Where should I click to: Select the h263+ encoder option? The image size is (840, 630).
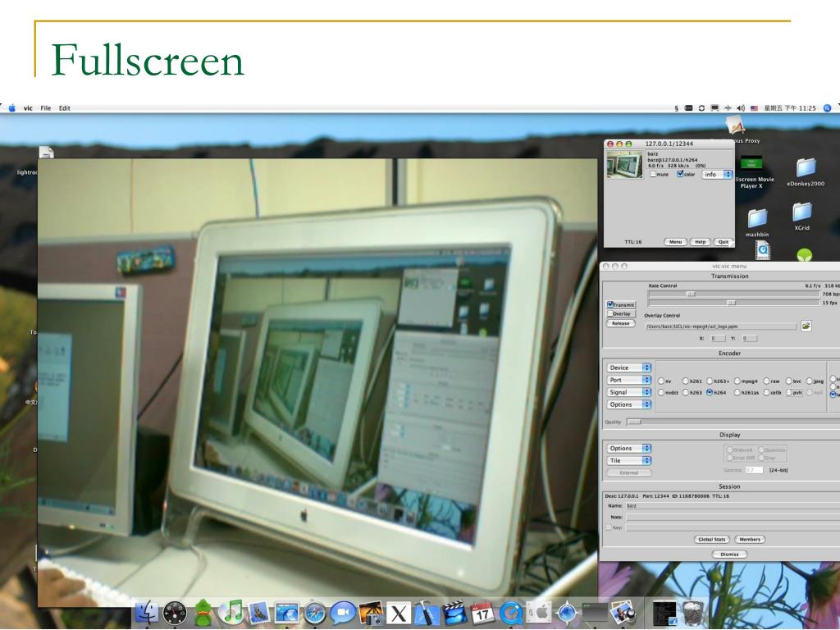[710, 381]
